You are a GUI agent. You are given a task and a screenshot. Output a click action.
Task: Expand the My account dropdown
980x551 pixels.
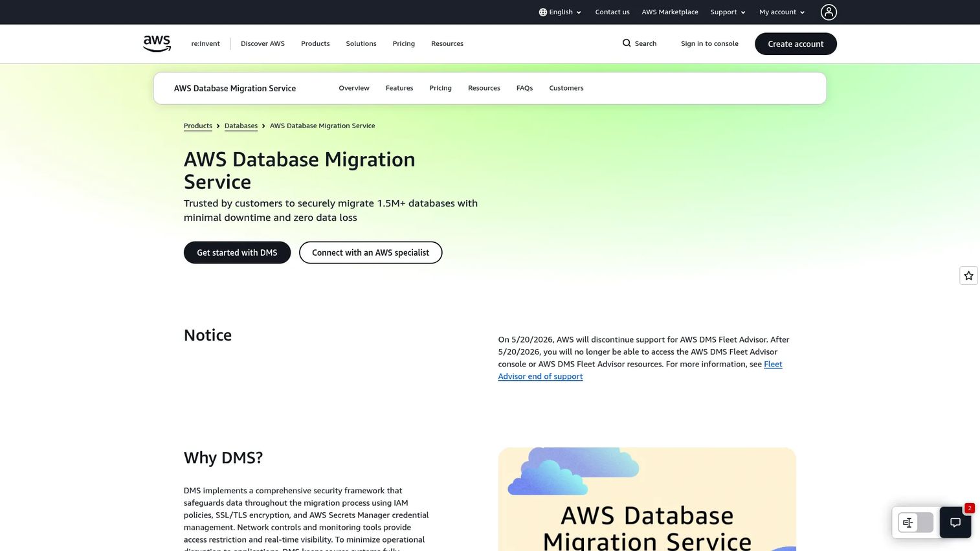point(782,12)
